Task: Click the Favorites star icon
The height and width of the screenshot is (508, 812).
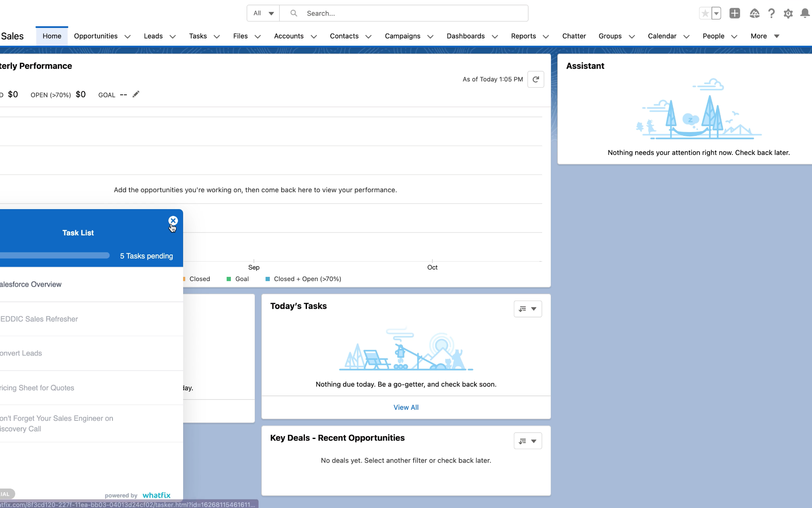Action: click(705, 14)
